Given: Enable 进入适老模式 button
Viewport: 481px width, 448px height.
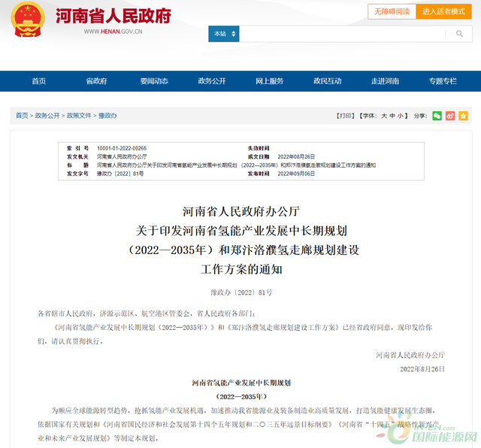Looking at the screenshot, I should (x=443, y=11).
